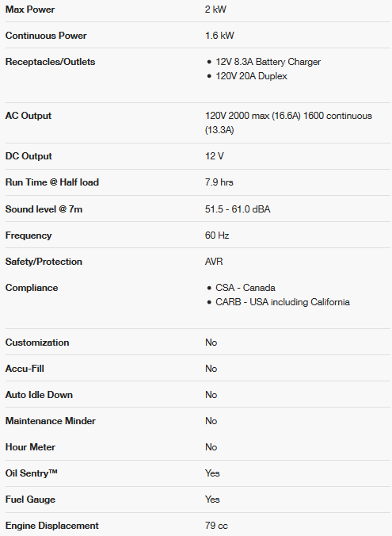This screenshot has height=536, width=392.
Task: Select the AVR safety protection value
Action: coord(214,262)
